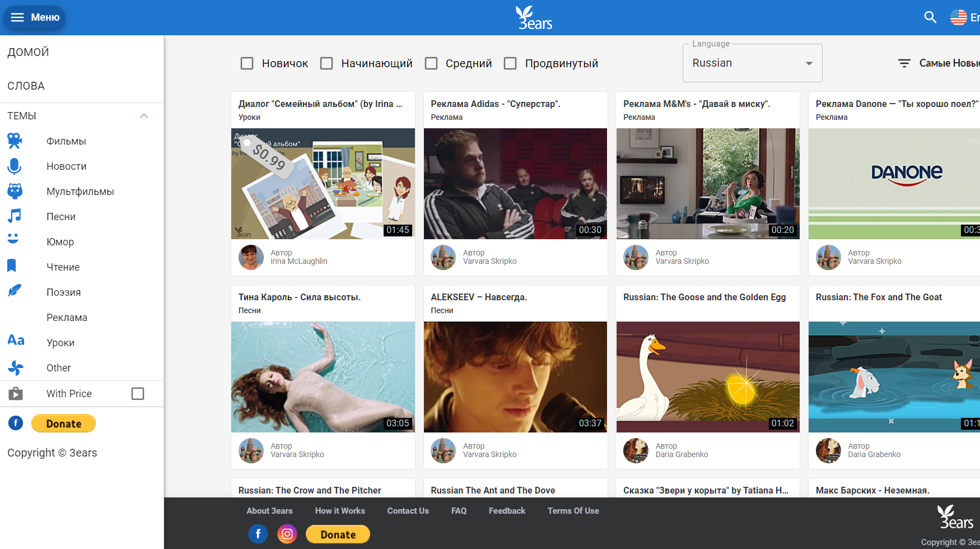Check the Средний level filter
The image size is (980, 549).
tap(431, 63)
